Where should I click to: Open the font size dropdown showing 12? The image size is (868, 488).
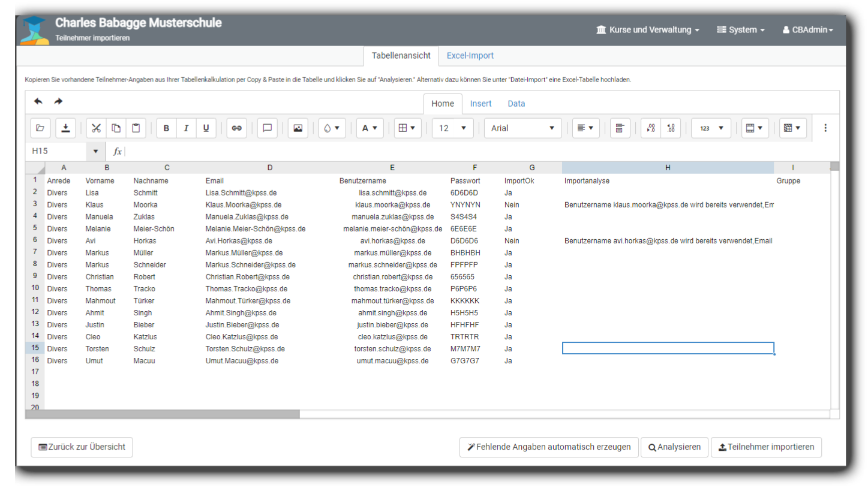tap(453, 128)
